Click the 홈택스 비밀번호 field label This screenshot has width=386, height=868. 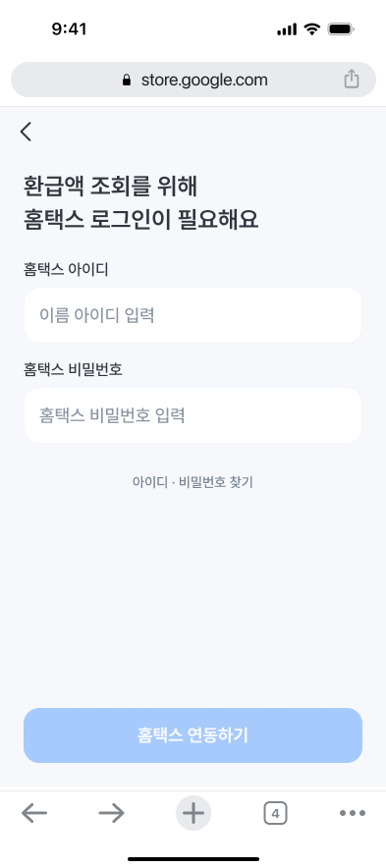[73, 370]
